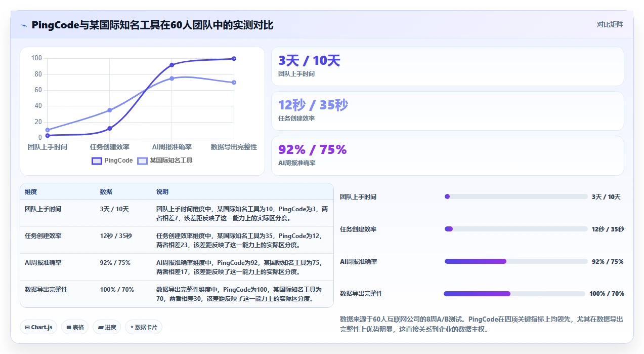
Task: Click the pulse icon before the page title
Action: coord(24,25)
